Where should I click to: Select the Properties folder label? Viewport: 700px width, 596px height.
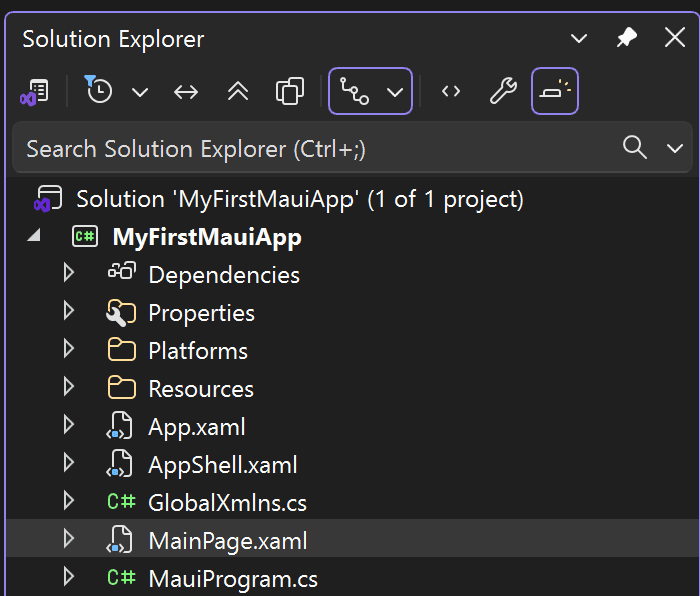[x=201, y=313]
